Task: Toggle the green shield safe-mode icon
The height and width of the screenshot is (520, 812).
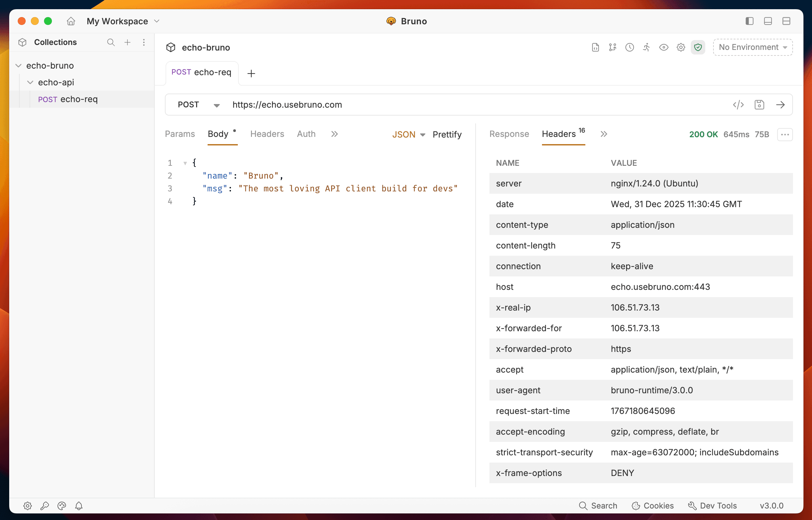Action: (698, 47)
